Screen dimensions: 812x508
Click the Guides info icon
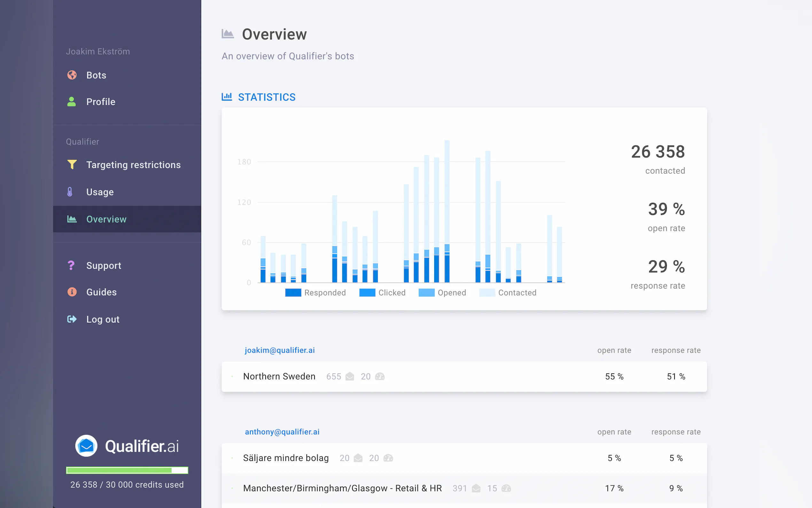coord(72,292)
